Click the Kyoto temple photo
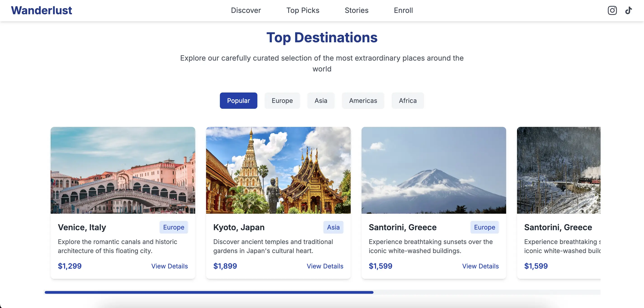 pos(278,170)
